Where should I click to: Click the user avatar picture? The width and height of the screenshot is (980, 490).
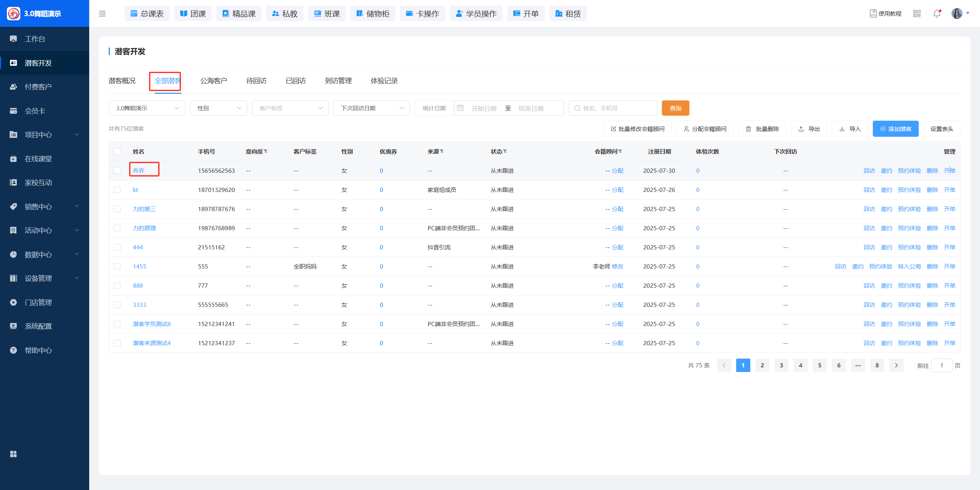click(957, 13)
